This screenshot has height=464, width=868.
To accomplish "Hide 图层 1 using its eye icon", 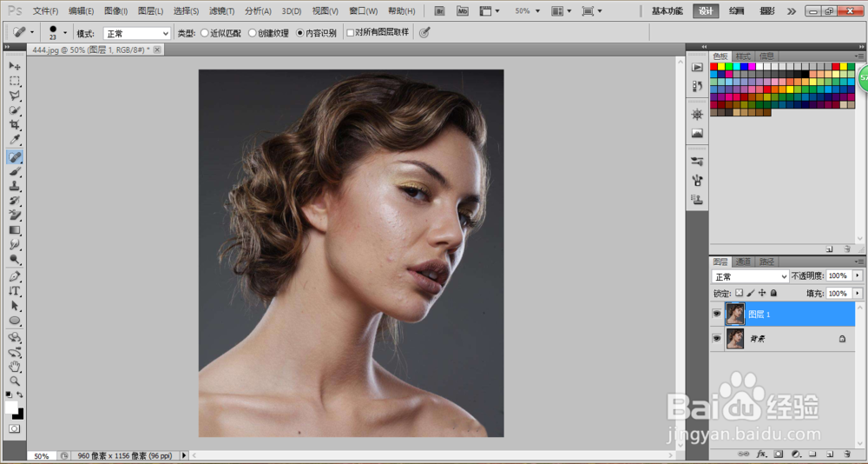I will tap(716, 314).
